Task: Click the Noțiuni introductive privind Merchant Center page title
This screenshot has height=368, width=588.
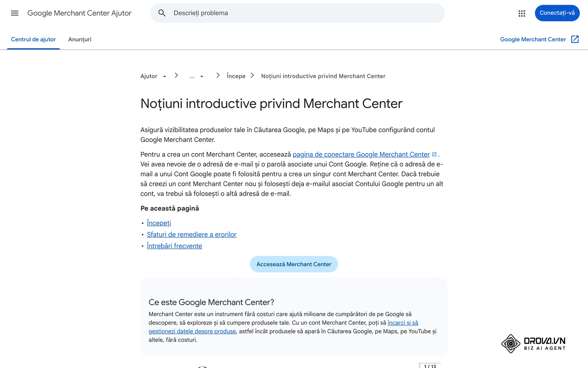Action: 271,104
